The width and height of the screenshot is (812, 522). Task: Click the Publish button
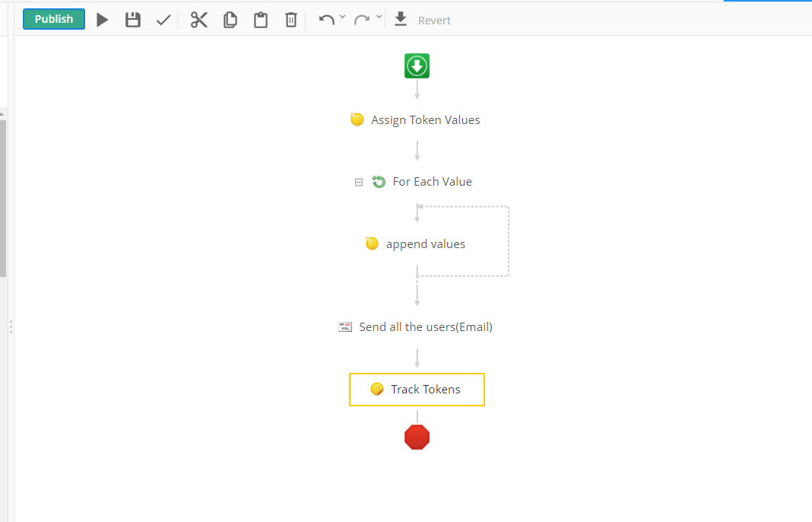(54, 19)
